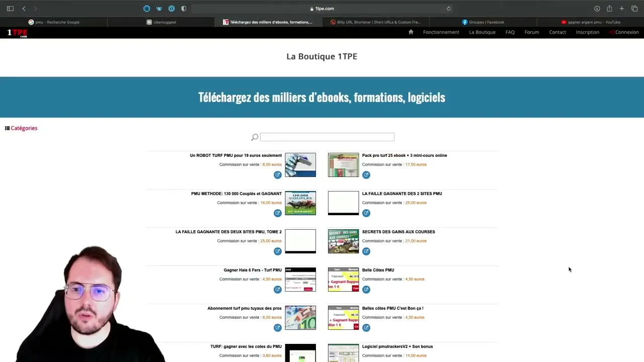Click the home icon on the 1TPE navbar
The width and height of the screenshot is (644, 362).
(411, 32)
